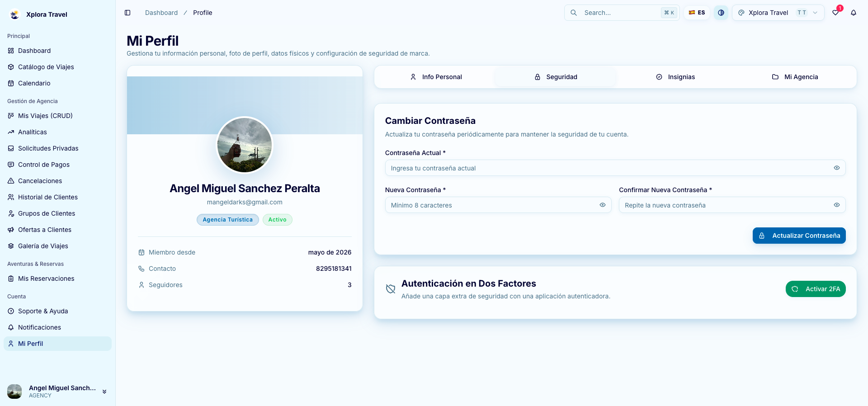
Task: Click the Profile breadcrumb
Action: coord(203,13)
